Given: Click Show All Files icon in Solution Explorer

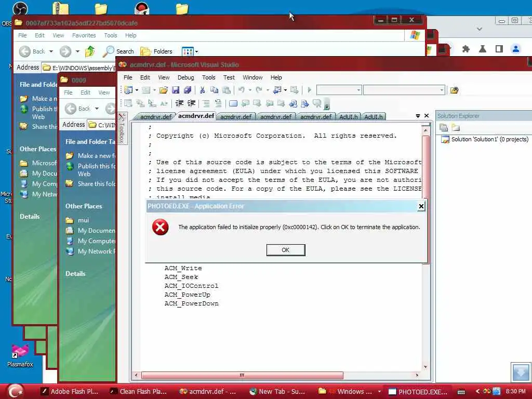Looking at the screenshot, I should click(456, 128).
